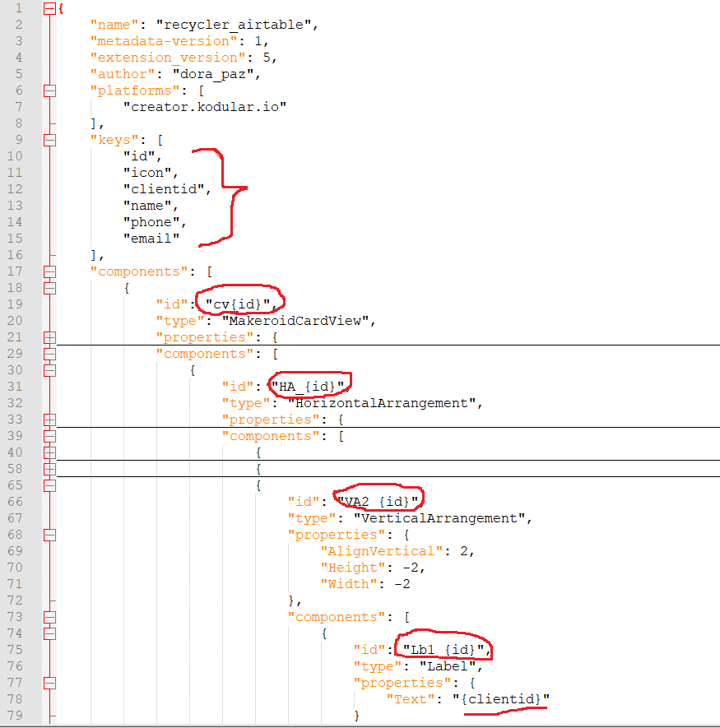Click the "clientid" entry on line 12
The height and width of the screenshot is (728, 720).
(x=164, y=189)
